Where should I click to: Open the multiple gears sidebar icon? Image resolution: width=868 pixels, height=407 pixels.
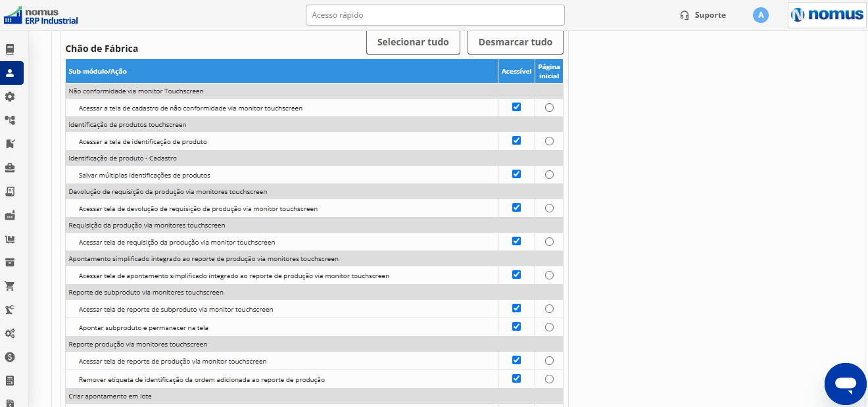(10, 333)
